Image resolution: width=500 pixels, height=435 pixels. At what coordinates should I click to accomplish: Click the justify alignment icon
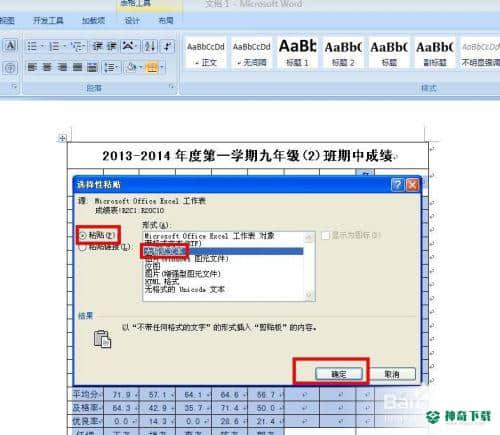click(x=77, y=67)
